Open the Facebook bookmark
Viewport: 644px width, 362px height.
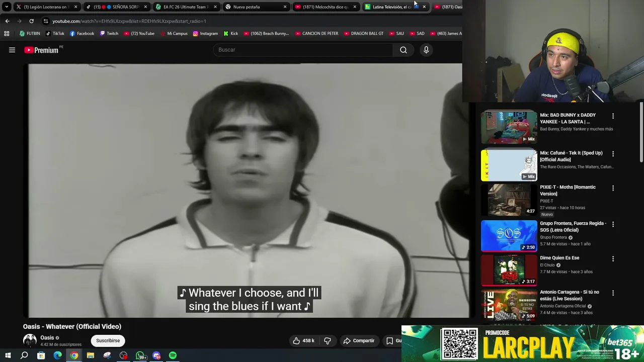pyautogui.click(x=82, y=34)
